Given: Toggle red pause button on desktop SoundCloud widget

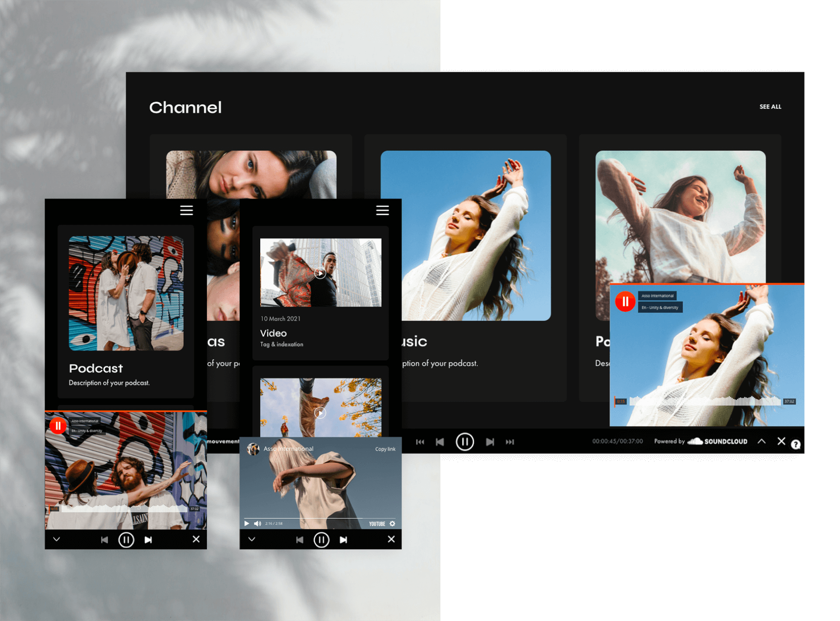Looking at the screenshot, I should 625,302.
